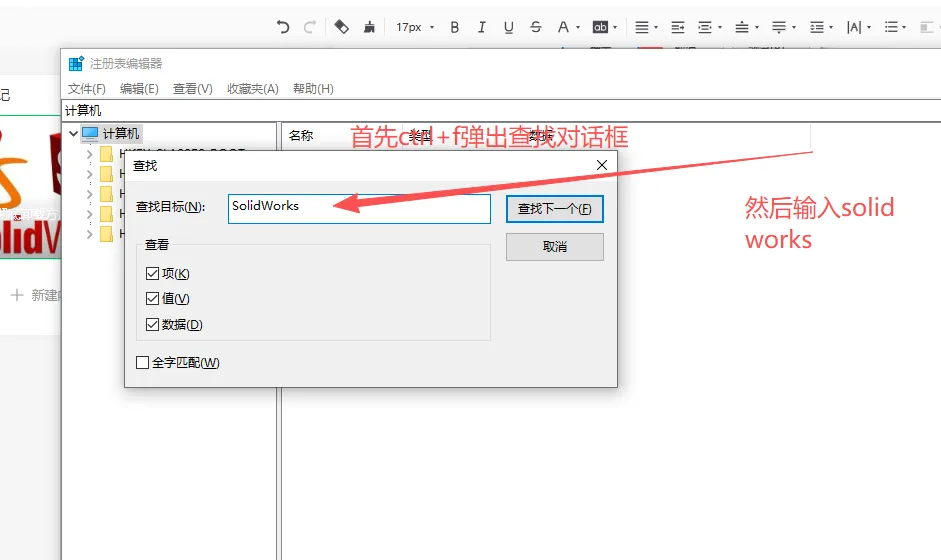941x560 pixels.
Task: Expand the first registry hive under 计算机
Action: click(x=89, y=154)
